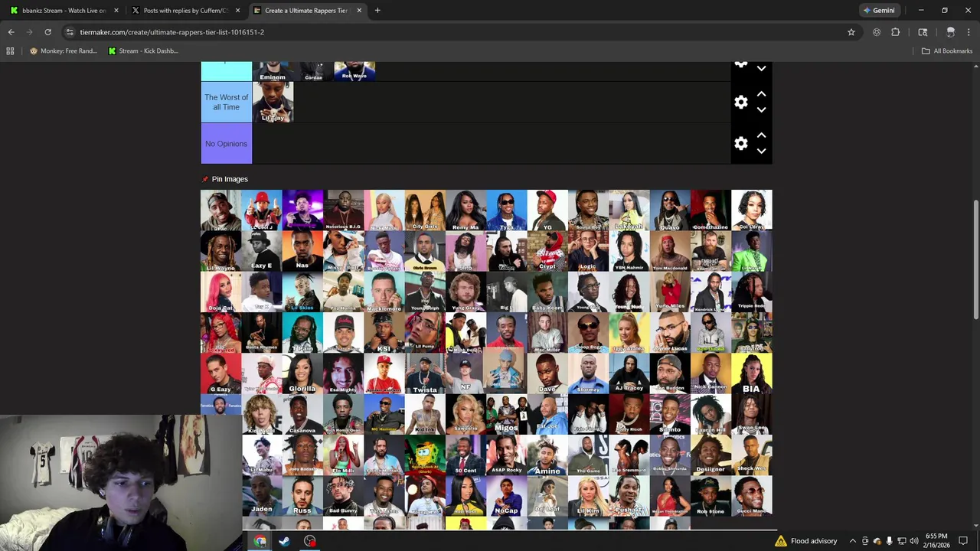
Task: Move Worst of all Time tier down
Action: [x=761, y=109]
